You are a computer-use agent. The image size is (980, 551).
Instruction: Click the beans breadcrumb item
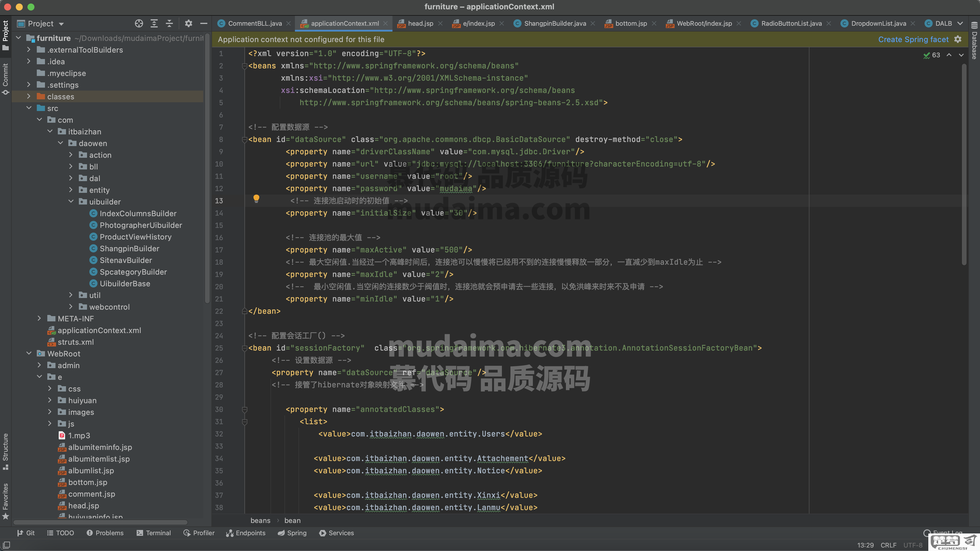tap(260, 520)
